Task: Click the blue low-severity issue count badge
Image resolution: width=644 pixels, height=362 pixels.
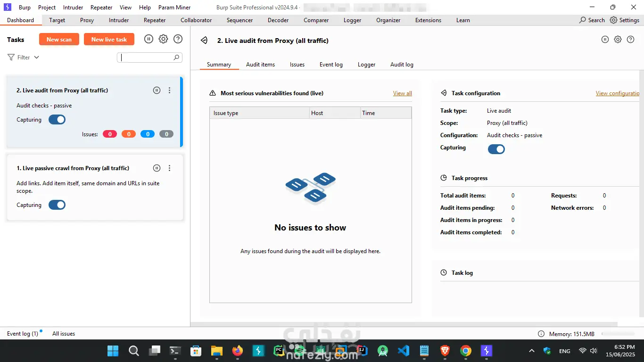Action: pos(148,134)
